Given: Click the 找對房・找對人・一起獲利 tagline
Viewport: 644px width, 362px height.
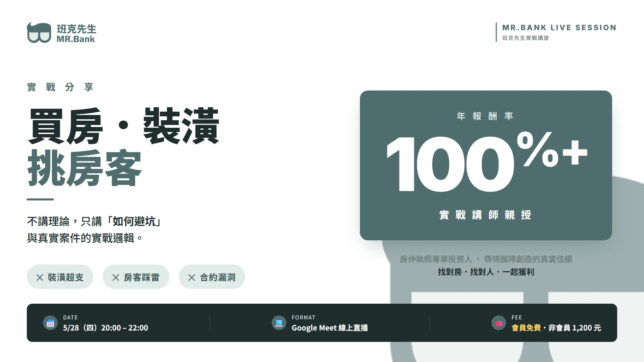Looking at the screenshot, I should tap(486, 272).
